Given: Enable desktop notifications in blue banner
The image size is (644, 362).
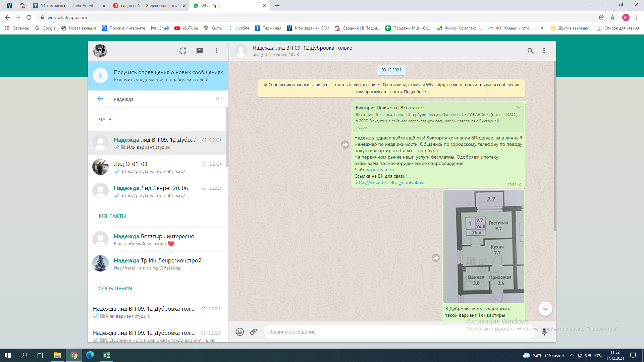Looking at the screenshot, I should [x=160, y=80].
